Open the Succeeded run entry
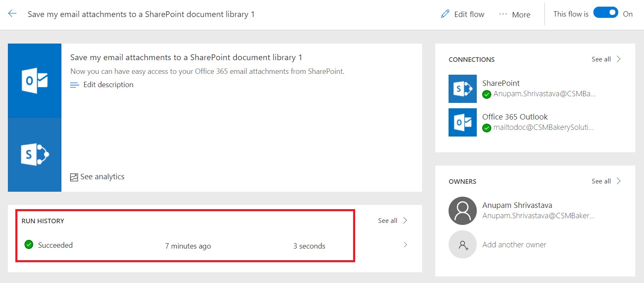The height and width of the screenshot is (283, 644). point(55,245)
